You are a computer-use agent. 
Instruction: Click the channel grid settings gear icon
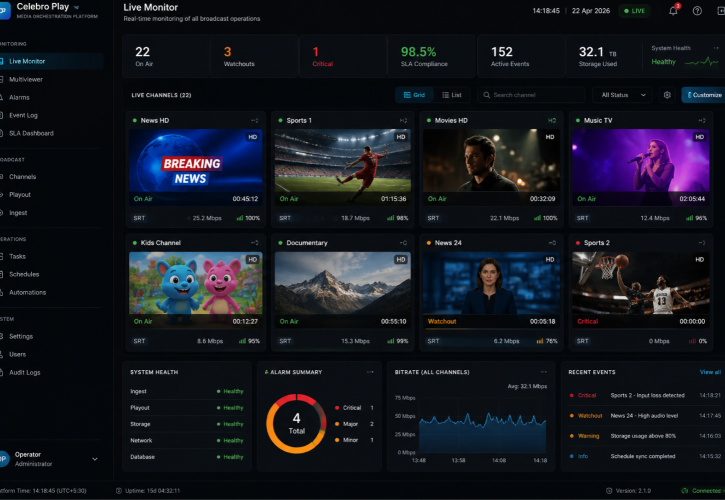tap(667, 95)
